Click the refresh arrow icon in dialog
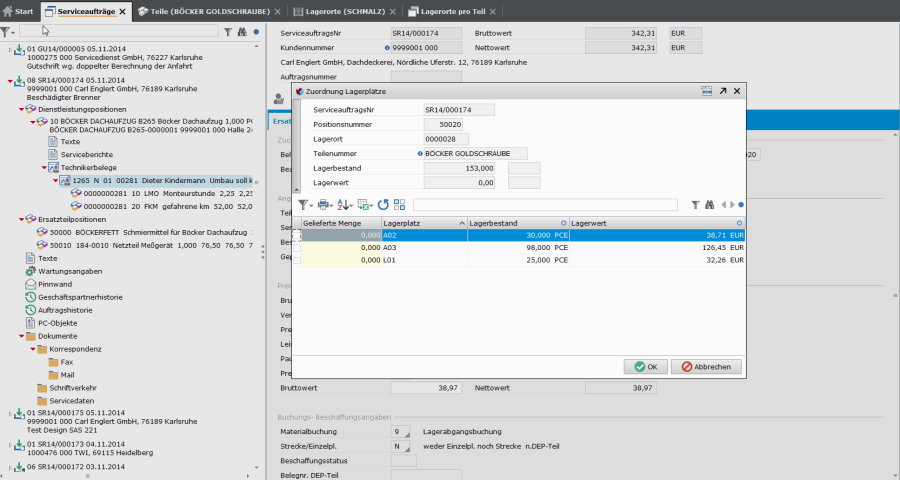900x480 pixels. tap(383, 204)
